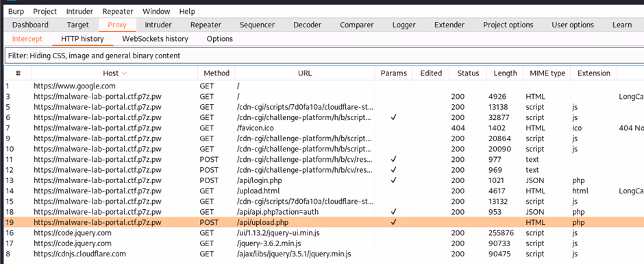Click the 255876 length cell
The width and height of the screenshot is (644, 264).
tap(501, 232)
